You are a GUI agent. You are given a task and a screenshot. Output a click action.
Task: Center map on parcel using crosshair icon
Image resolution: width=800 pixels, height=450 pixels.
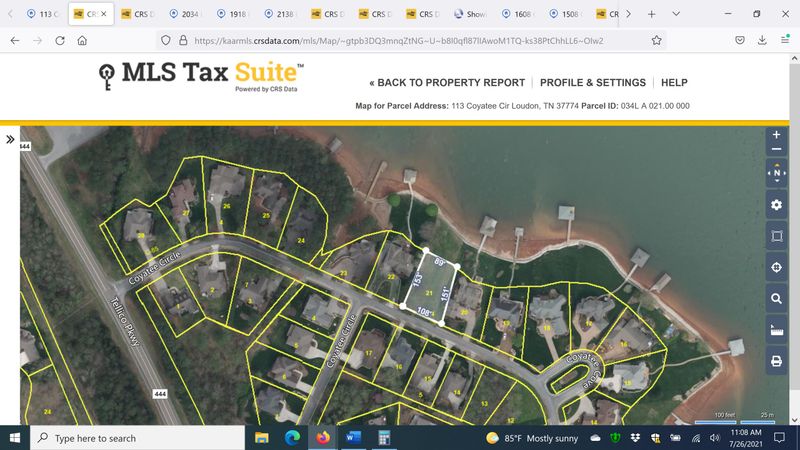pos(777,267)
